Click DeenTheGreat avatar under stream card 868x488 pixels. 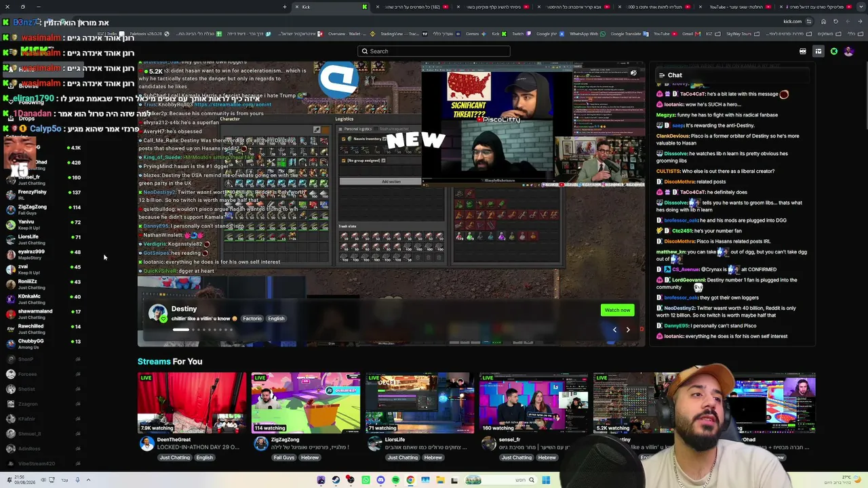[x=146, y=443]
